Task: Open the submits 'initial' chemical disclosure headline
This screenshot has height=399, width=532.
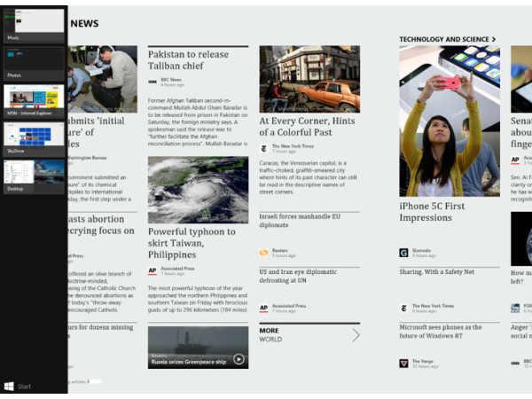Action: 97,132
